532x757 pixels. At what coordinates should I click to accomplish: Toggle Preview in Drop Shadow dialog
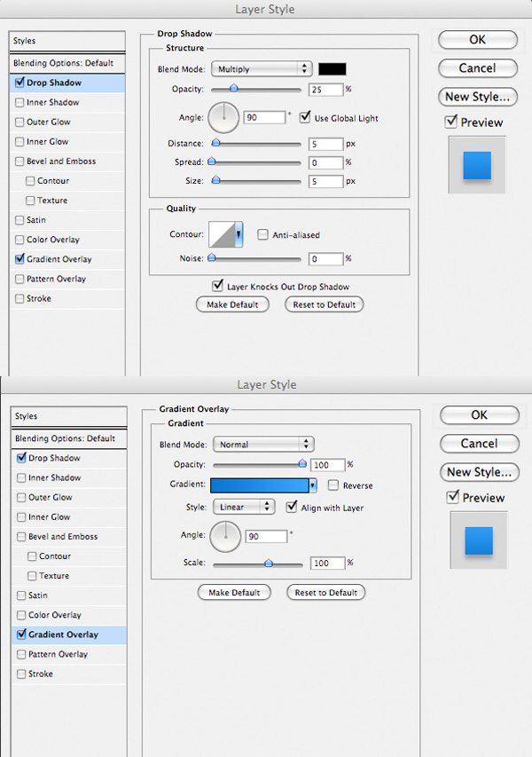(451, 122)
